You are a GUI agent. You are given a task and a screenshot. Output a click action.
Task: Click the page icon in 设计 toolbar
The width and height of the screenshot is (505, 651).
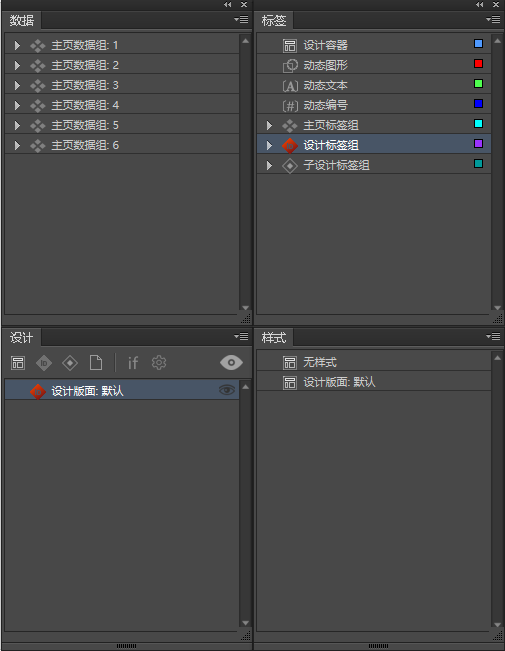pyautogui.click(x=96, y=363)
